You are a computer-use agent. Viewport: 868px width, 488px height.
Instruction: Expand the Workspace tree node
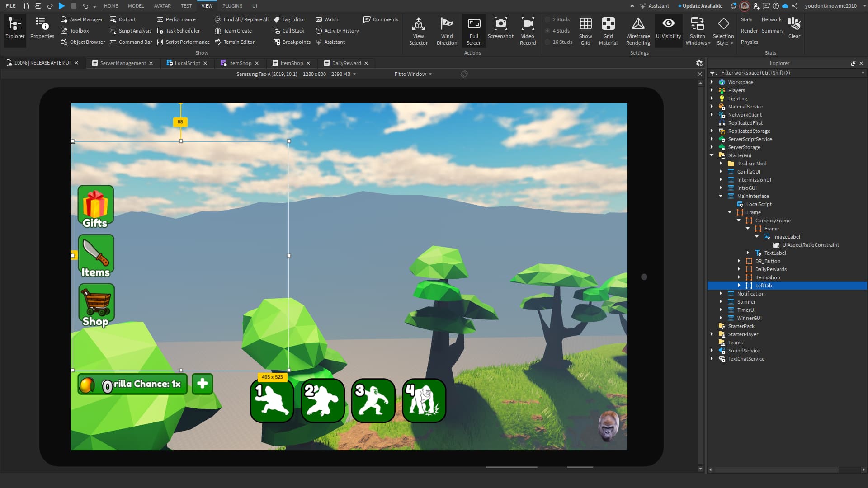(x=712, y=82)
